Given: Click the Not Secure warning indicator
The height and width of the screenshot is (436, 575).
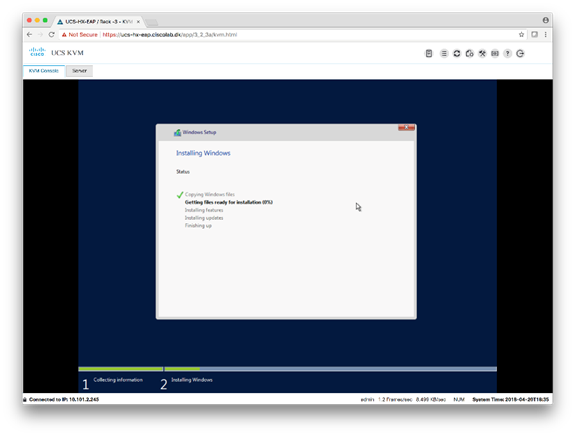Looking at the screenshot, I should coord(80,34).
